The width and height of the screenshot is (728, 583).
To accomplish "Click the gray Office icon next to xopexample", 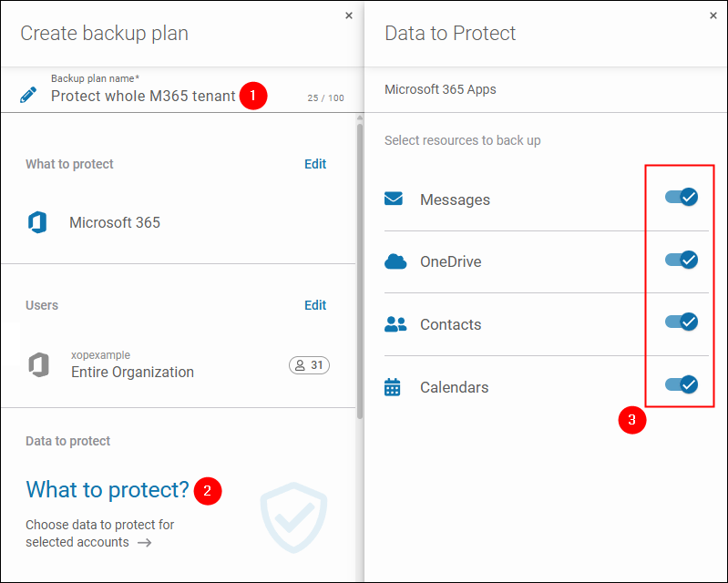I will point(39,365).
